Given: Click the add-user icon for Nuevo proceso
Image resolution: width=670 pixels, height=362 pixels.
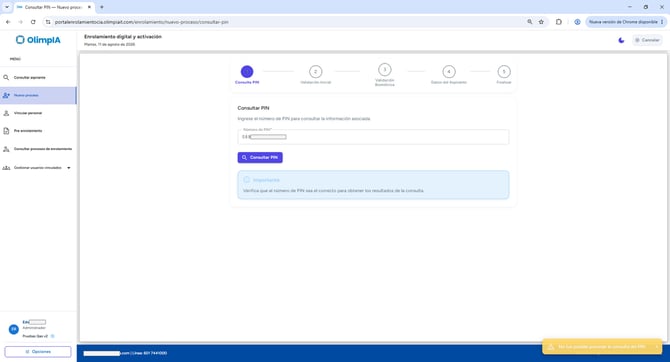Looking at the screenshot, I should click(6, 95).
